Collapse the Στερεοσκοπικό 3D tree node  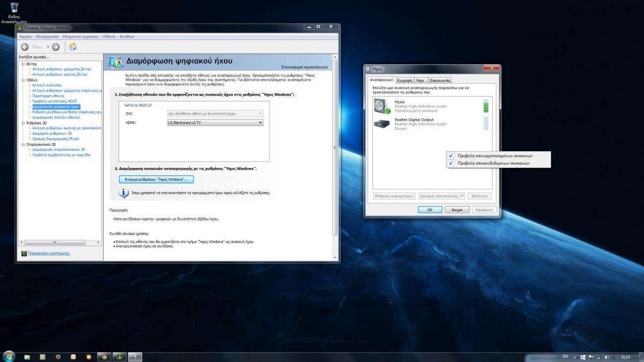(23, 144)
